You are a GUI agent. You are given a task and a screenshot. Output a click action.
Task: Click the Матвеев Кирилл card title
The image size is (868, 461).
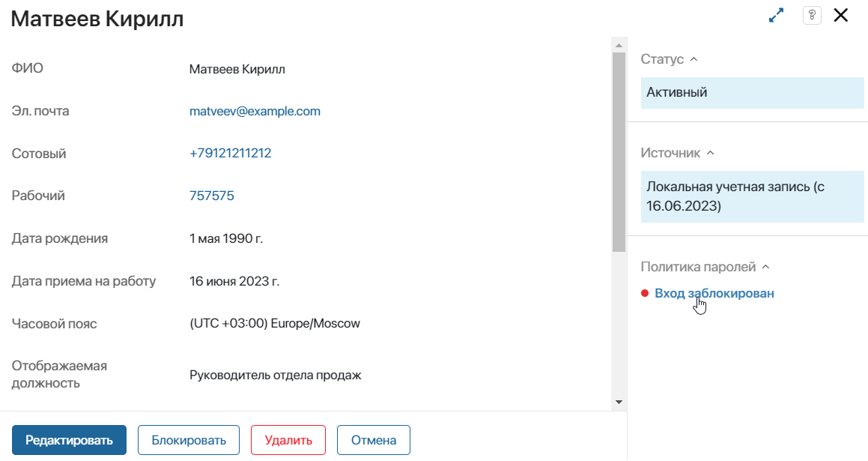pyautogui.click(x=97, y=19)
